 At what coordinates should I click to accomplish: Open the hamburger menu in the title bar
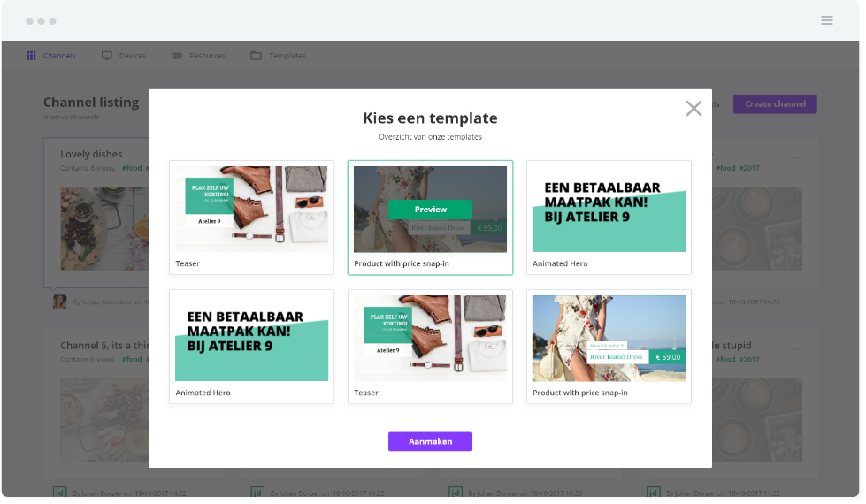[826, 20]
